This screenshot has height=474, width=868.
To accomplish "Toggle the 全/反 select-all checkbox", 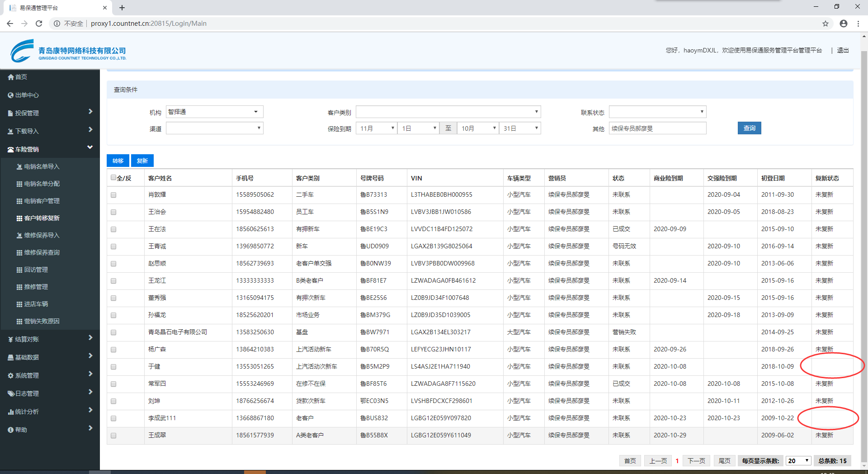I will click(x=113, y=178).
